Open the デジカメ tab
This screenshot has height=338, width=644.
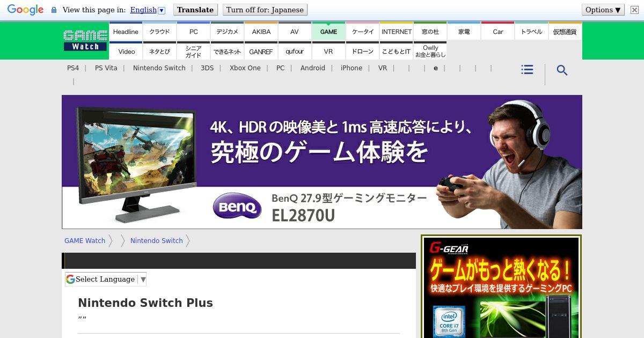click(x=227, y=31)
